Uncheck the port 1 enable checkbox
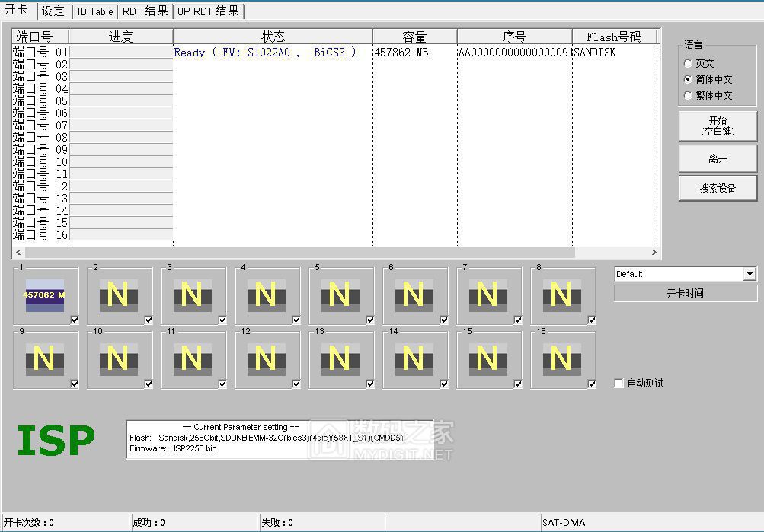764x532 pixels. tap(75, 320)
